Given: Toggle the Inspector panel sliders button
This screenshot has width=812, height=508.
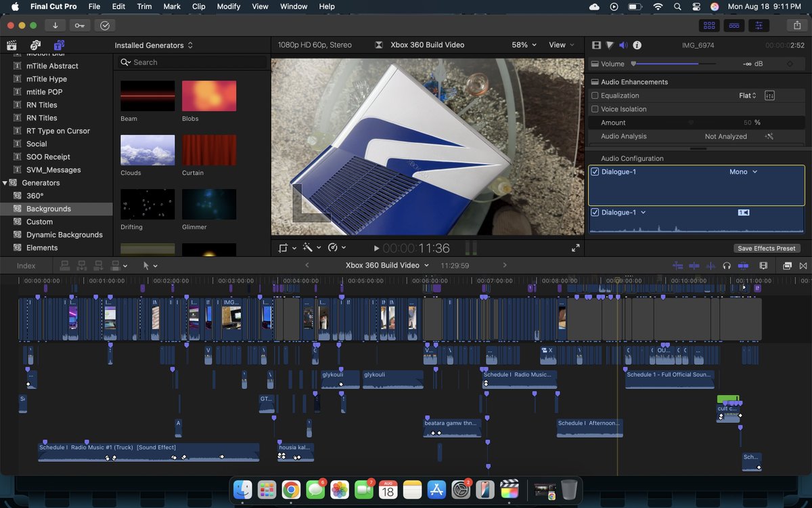Looking at the screenshot, I should point(758,25).
